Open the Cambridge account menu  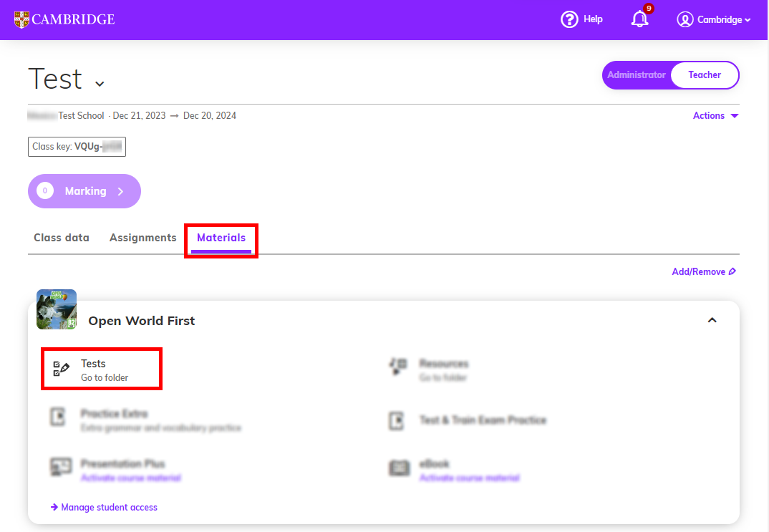(714, 19)
